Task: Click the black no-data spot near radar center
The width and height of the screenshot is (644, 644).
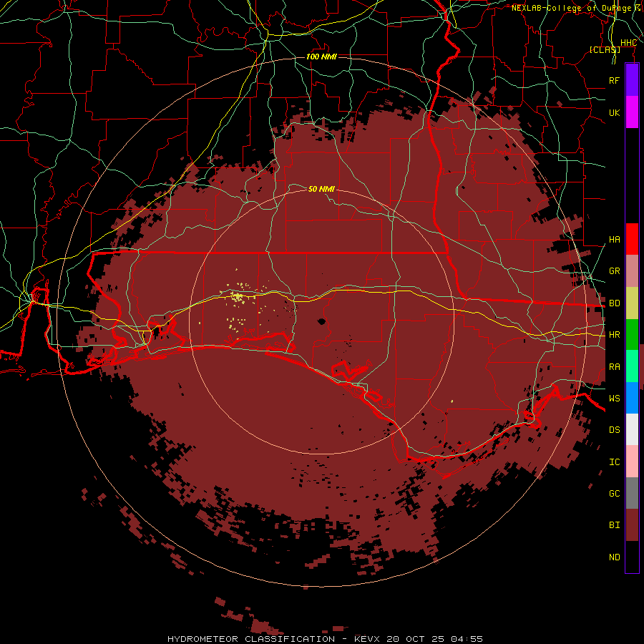Action: (321, 321)
